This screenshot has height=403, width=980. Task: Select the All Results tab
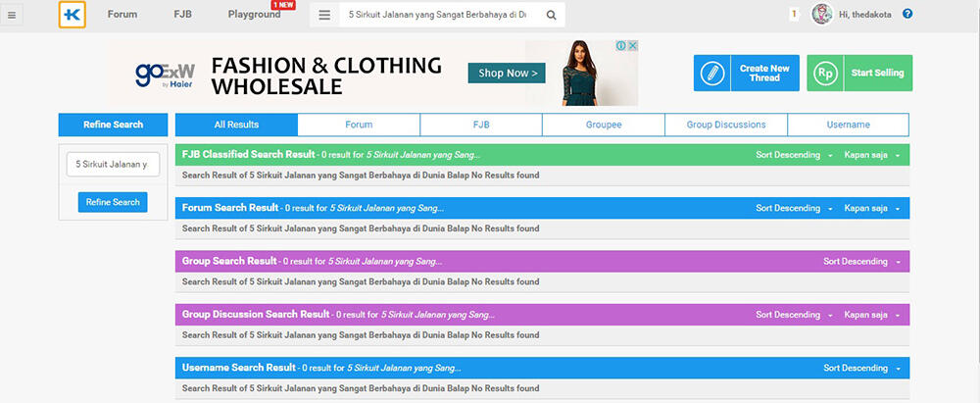tap(236, 125)
